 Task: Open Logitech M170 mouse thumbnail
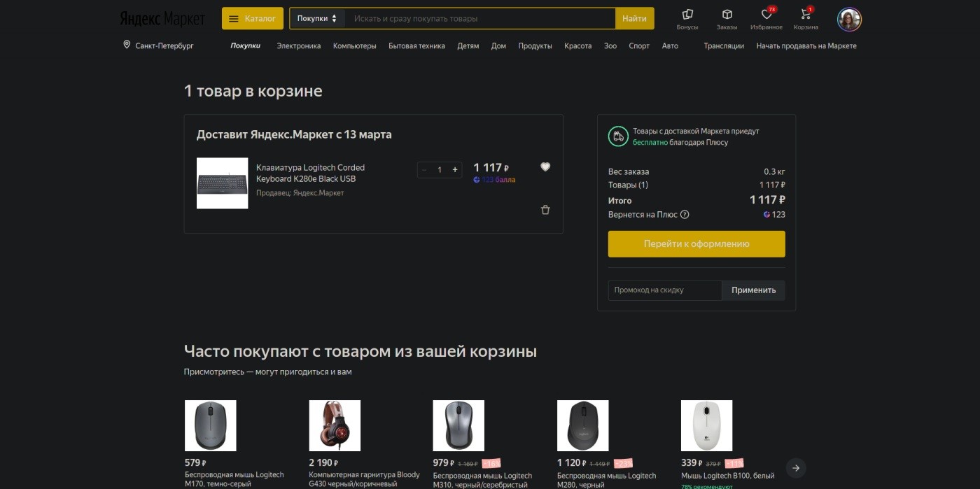[x=211, y=425]
